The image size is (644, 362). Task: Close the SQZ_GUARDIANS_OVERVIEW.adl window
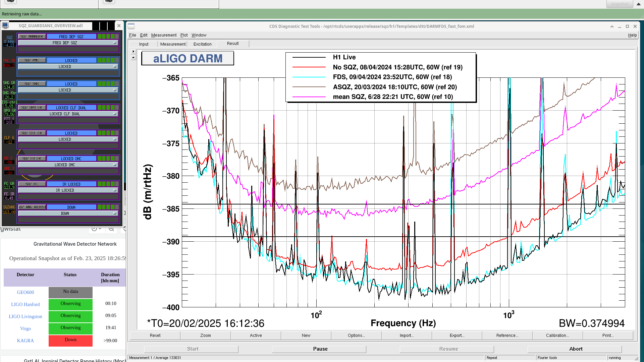tap(119, 25)
